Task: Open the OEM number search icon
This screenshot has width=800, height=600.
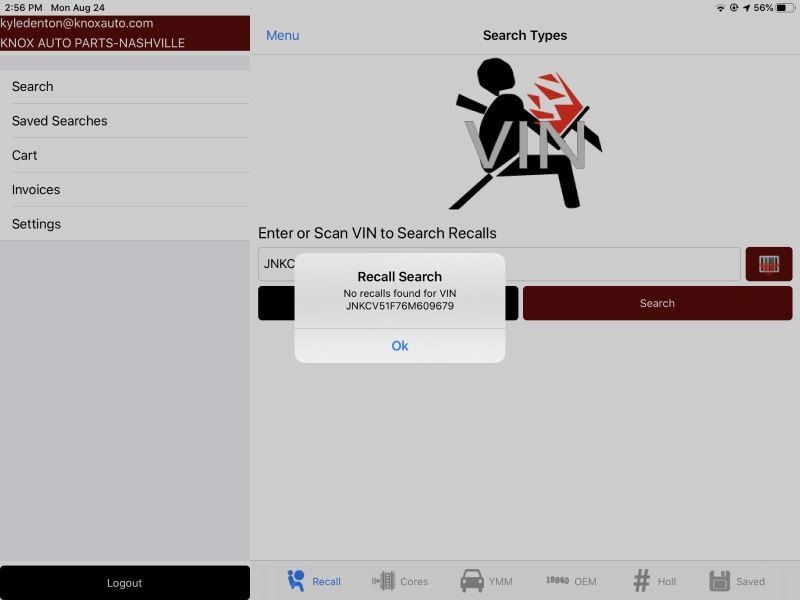Action: click(x=557, y=581)
